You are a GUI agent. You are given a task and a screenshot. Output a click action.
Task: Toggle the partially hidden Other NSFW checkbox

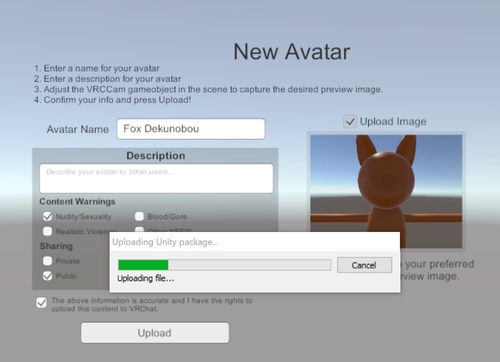click(x=139, y=229)
